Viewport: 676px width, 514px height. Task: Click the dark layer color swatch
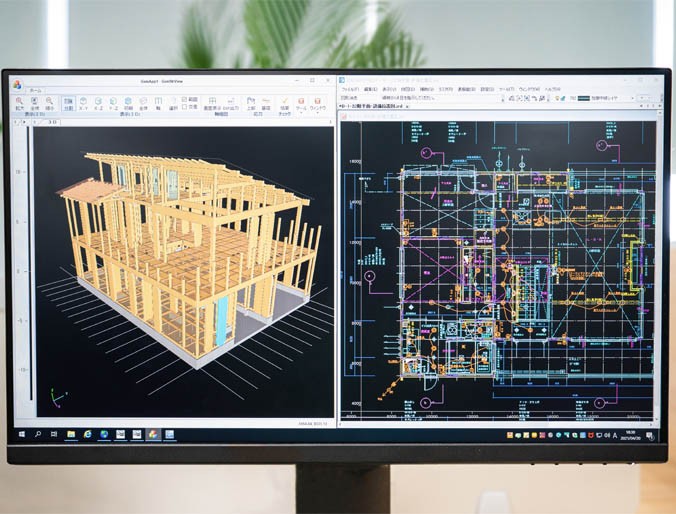tap(583, 98)
